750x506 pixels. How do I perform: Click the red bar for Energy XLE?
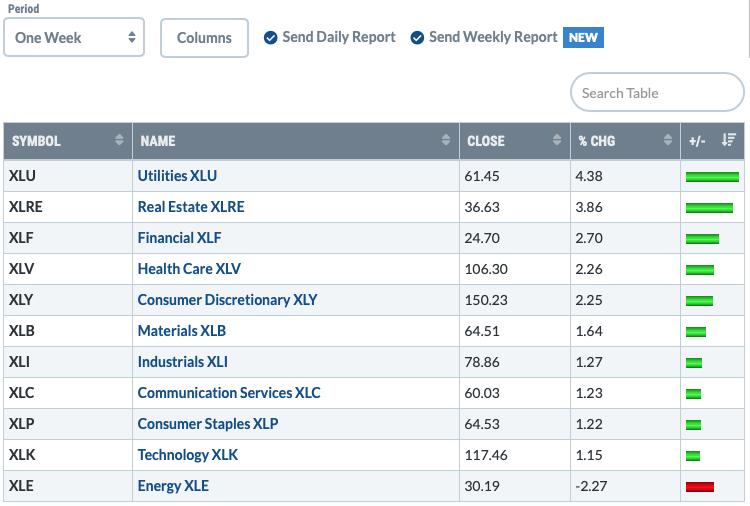pyautogui.click(x=700, y=487)
